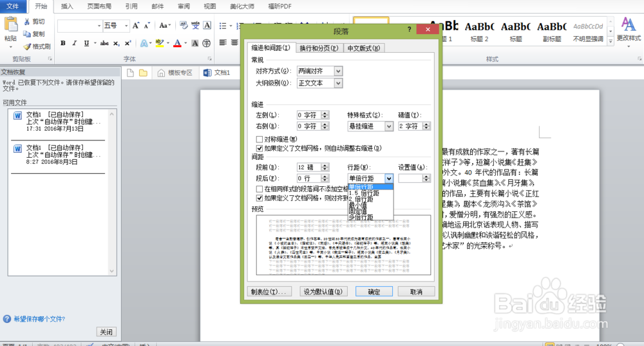
Task: Click the 关闭 button in recovery pane
Action: click(106, 332)
